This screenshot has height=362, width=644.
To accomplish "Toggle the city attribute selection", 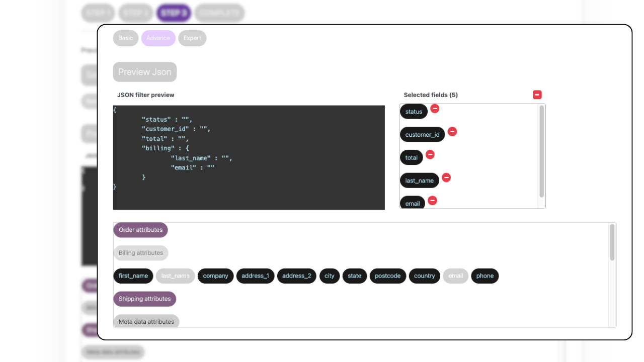I will tap(330, 276).
